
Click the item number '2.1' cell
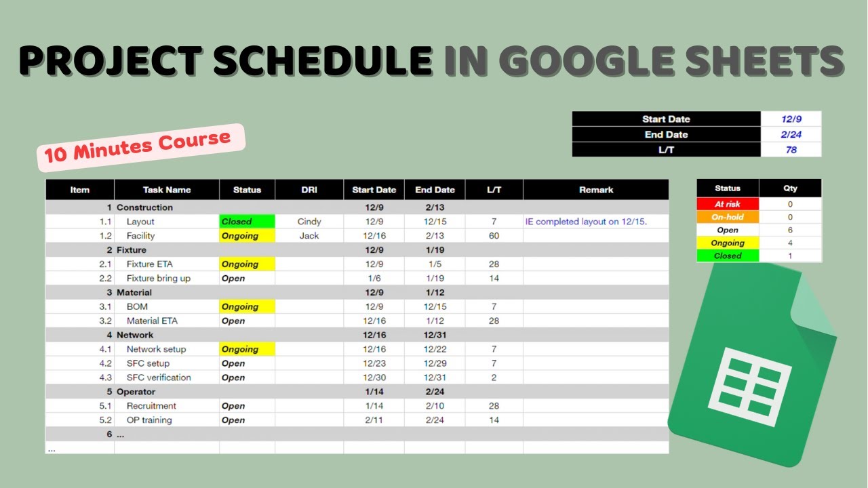(80, 264)
